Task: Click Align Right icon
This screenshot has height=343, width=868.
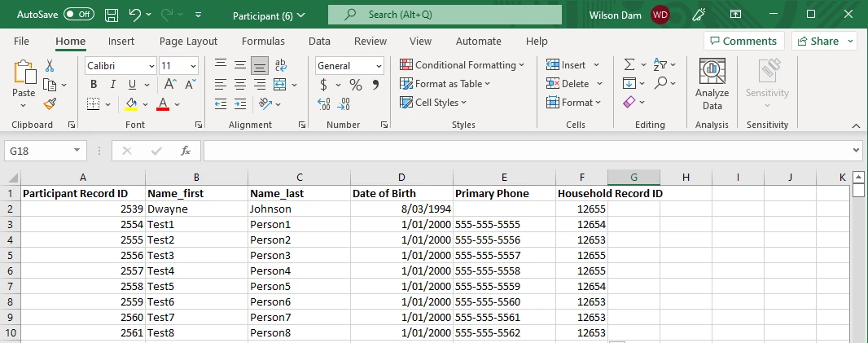Action: (x=260, y=84)
